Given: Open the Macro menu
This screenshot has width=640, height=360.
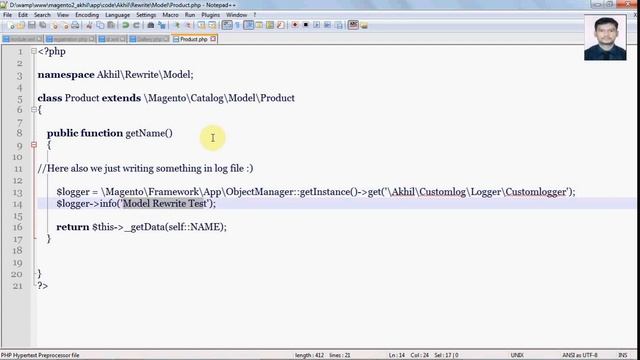Looking at the screenshot, I should 170,15.
